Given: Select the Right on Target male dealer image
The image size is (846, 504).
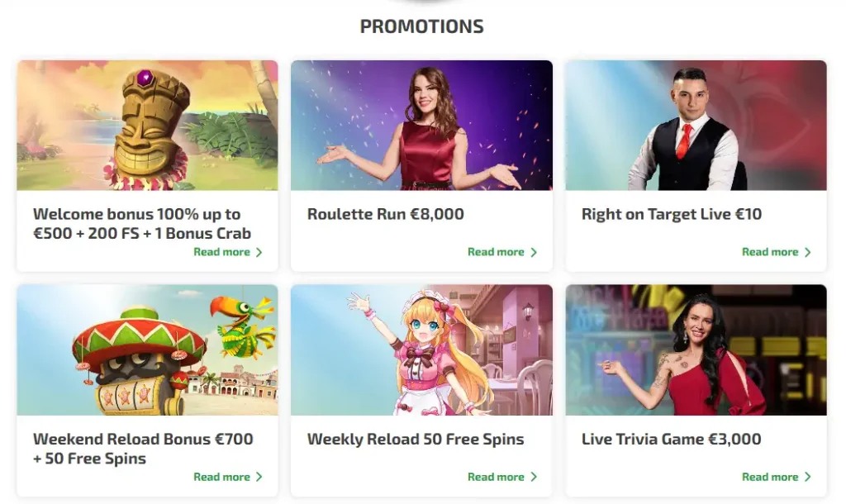Looking at the screenshot, I should click(x=696, y=126).
